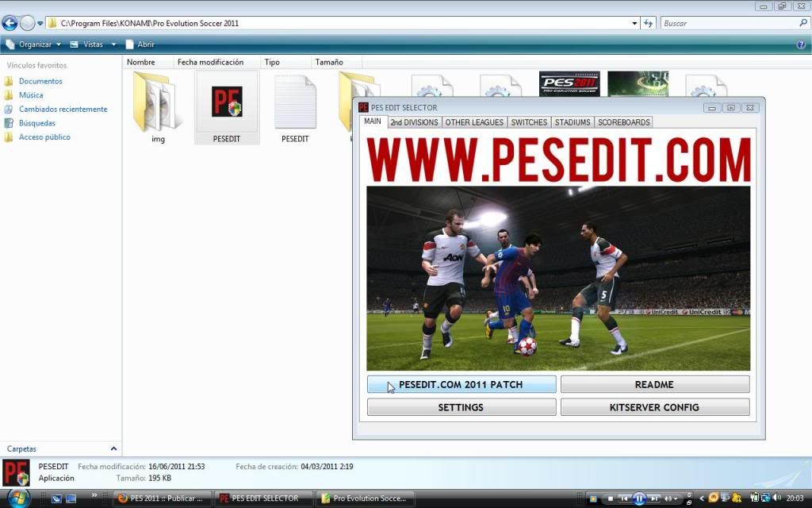Click the SETTINGS button
The height and width of the screenshot is (508, 812).
461,407
